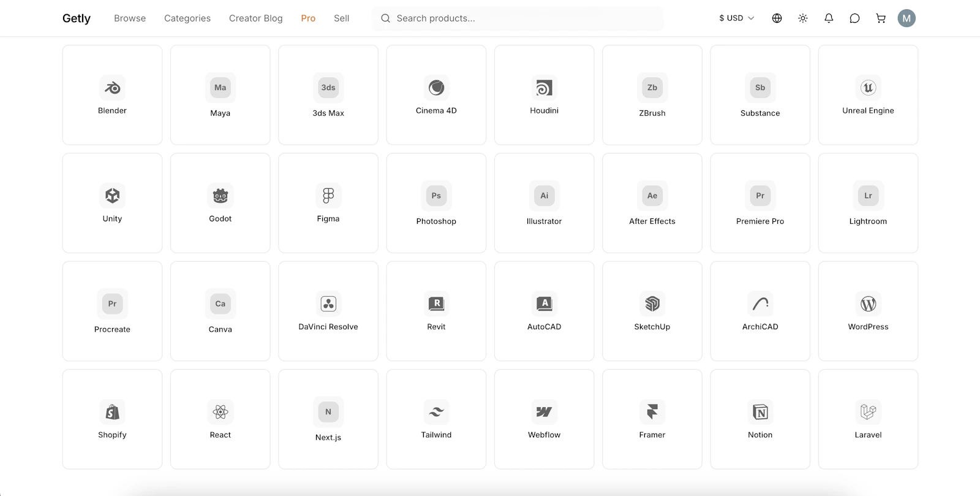The width and height of the screenshot is (980, 496).
Task: Open the Photoshop Ps icon
Action: tap(436, 196)
